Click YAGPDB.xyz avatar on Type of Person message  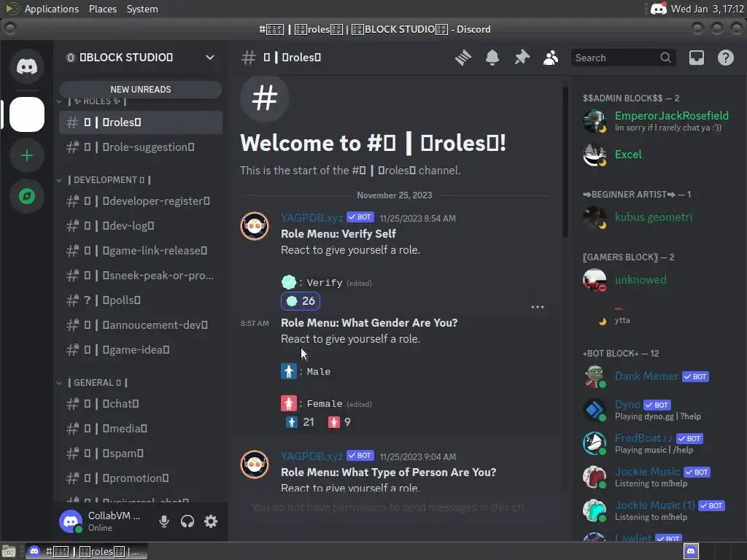255,464
